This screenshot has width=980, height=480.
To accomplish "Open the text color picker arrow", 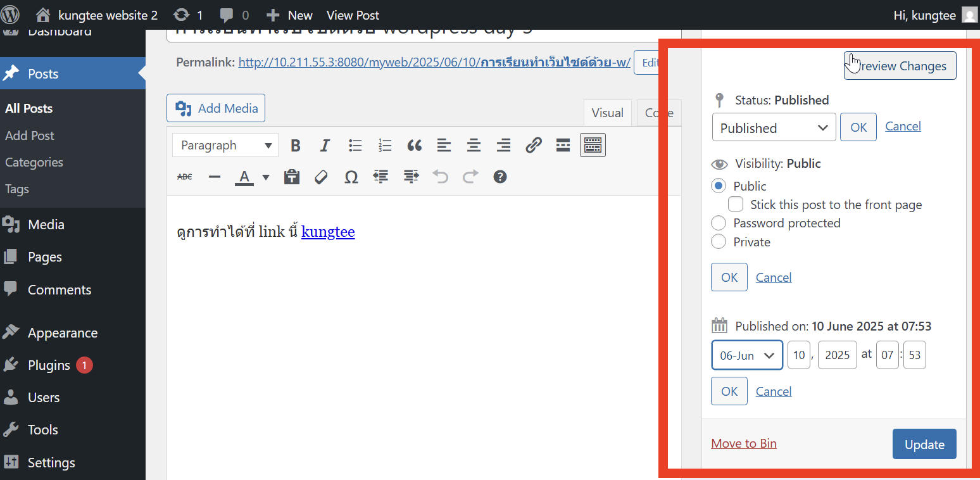I will coord(266,177).
